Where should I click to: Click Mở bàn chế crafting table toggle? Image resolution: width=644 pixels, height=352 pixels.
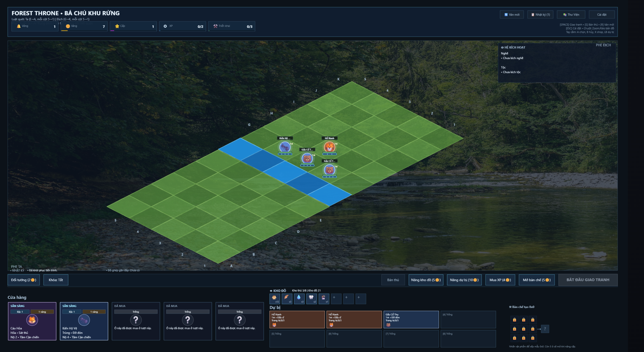(x=536, y=280)
